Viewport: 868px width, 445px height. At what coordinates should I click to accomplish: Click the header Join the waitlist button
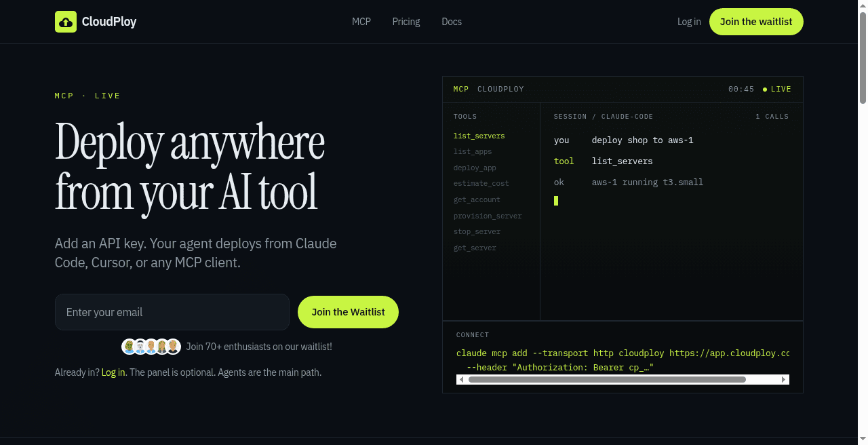coord(756,22)
